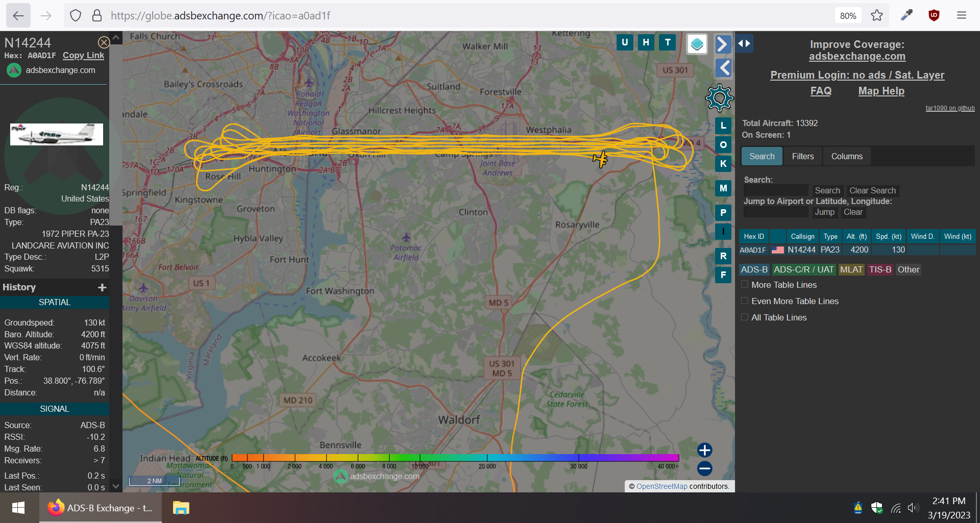Toggle sidebar width with double-arrow icon
The height and width of the screenshot is (523, 980).
744,43
